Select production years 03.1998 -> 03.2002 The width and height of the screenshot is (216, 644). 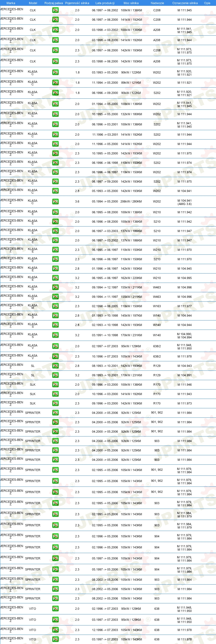105,30
